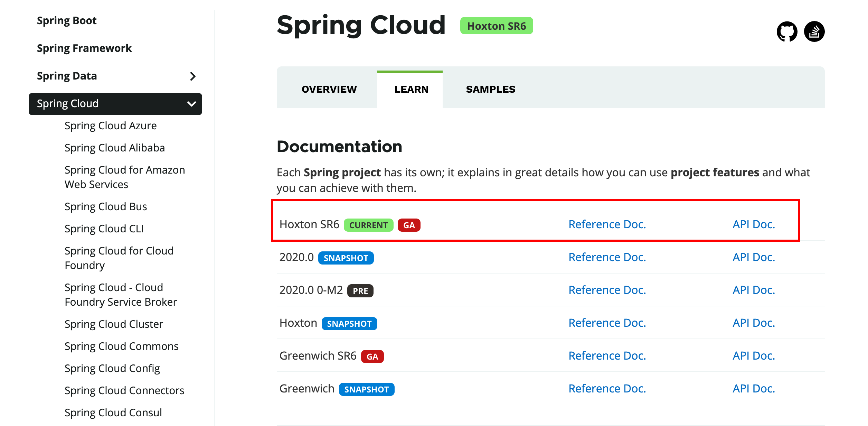
Task: Open the Stack Overflow icon
Action: pos(814,32)
